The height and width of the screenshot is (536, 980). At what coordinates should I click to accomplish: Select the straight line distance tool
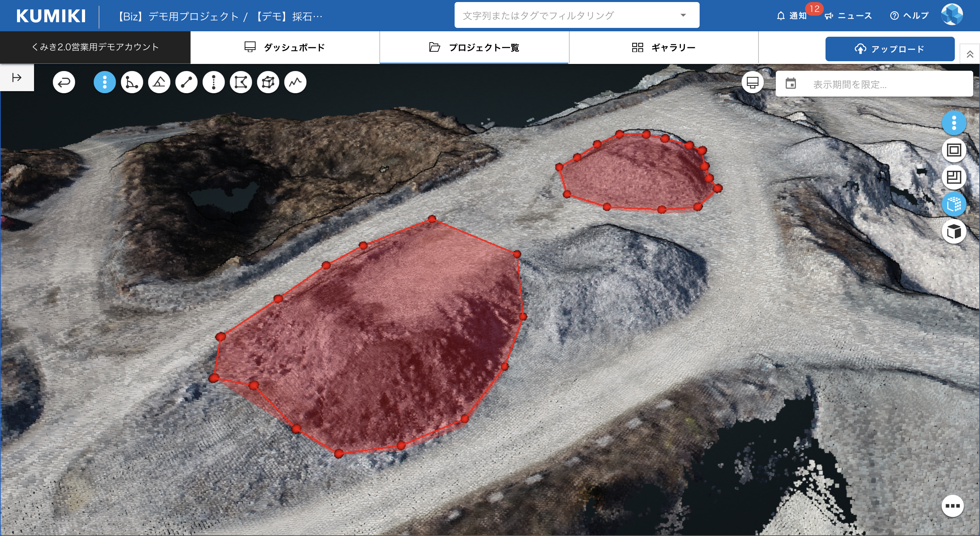tap(186, 82)
